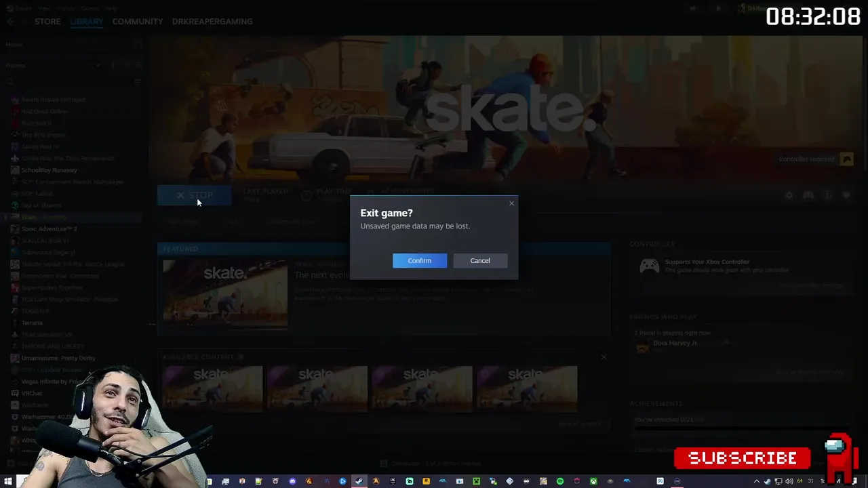Viewport: 868px width, 488px height.
Task: Open Steam from the taskbar
Action: point(359,481)
